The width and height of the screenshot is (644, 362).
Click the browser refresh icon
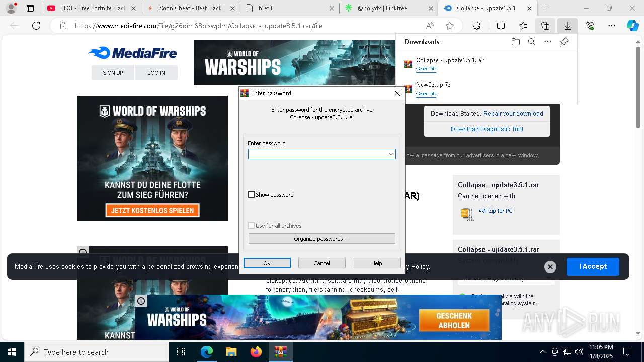(x=36, y=26)
